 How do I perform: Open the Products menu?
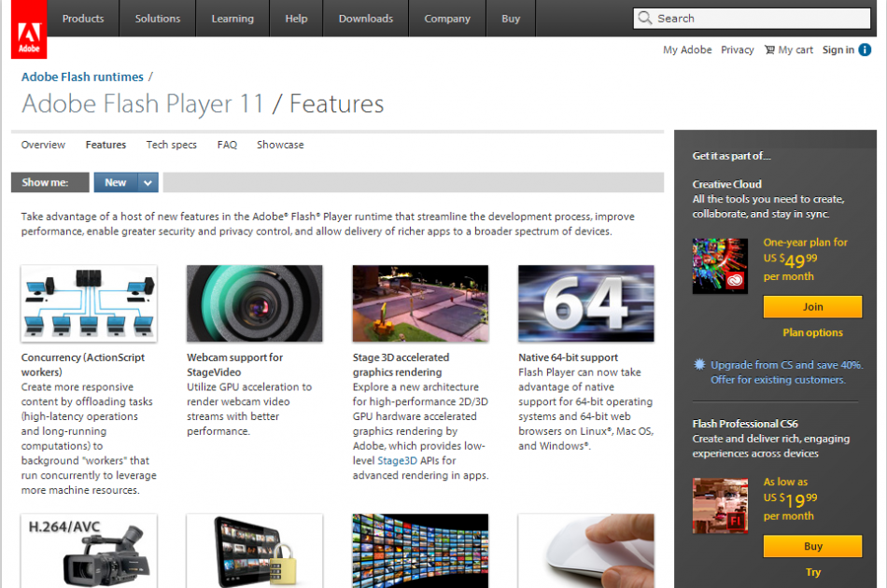coord(83,18)
